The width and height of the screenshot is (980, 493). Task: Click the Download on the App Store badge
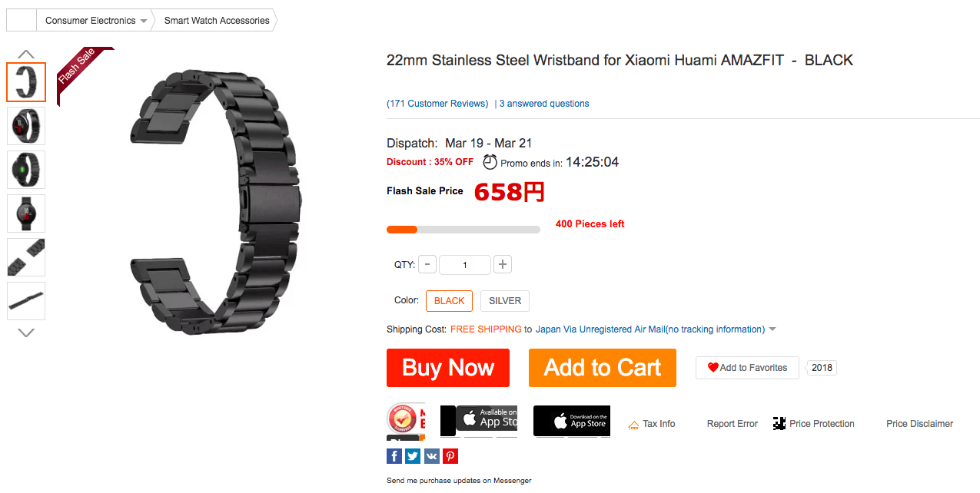pyautogui.click(x=571, y=421)
